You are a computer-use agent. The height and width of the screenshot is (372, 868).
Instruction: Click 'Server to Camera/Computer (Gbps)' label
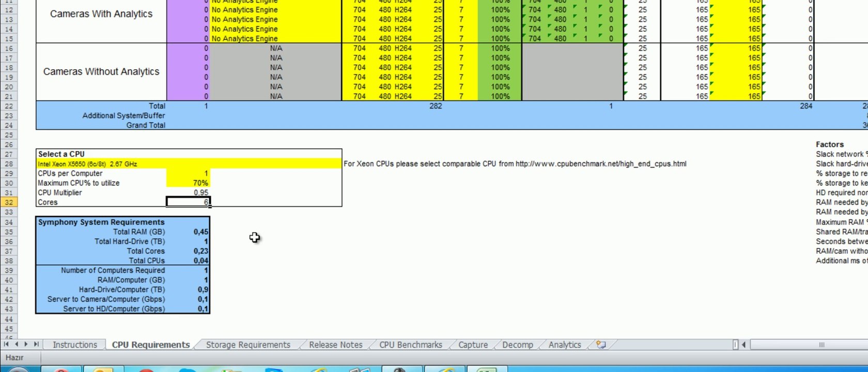[x=106, y=299]
